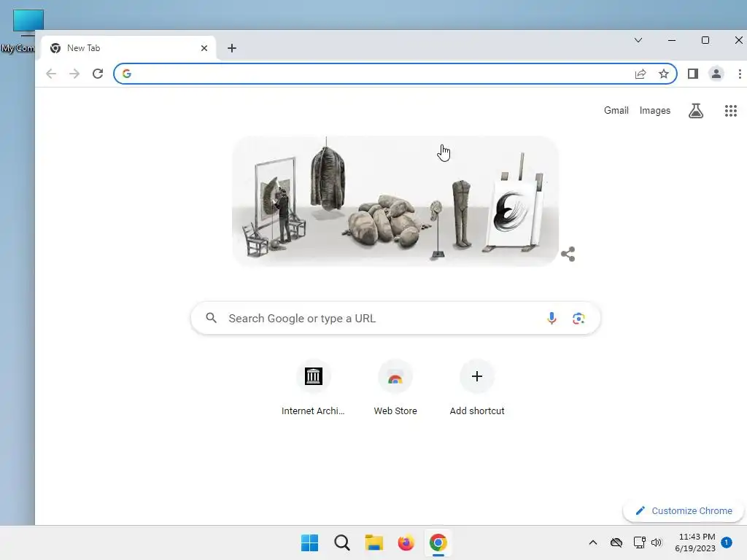This screenshot has height=560, width=747.
Task: Open the Chrome profile avatar
Action: coord(716,74)
